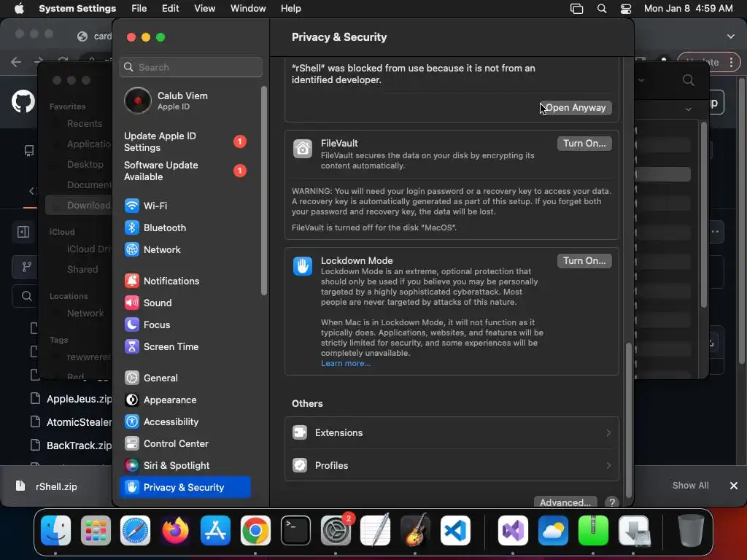Click the Privacy & Security pane scrollbar
The height and width of the screenshot is (560, 747).
[x=629, y=420]
